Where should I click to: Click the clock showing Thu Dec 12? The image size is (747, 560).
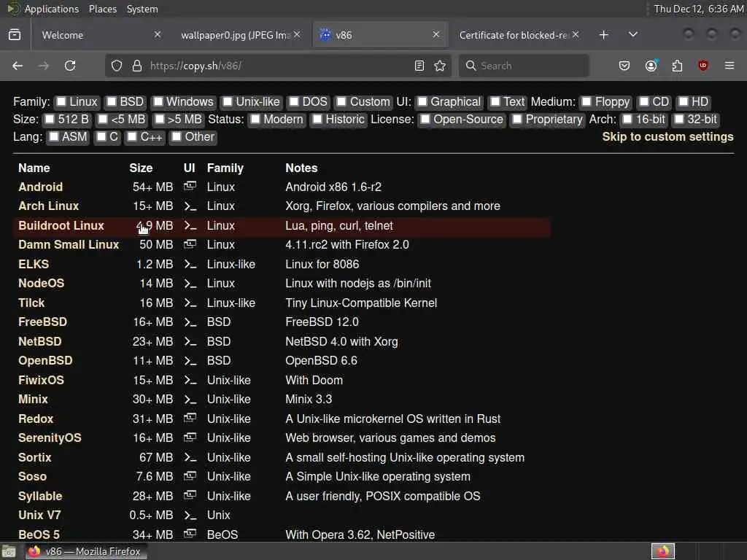(x=698, y=9)
